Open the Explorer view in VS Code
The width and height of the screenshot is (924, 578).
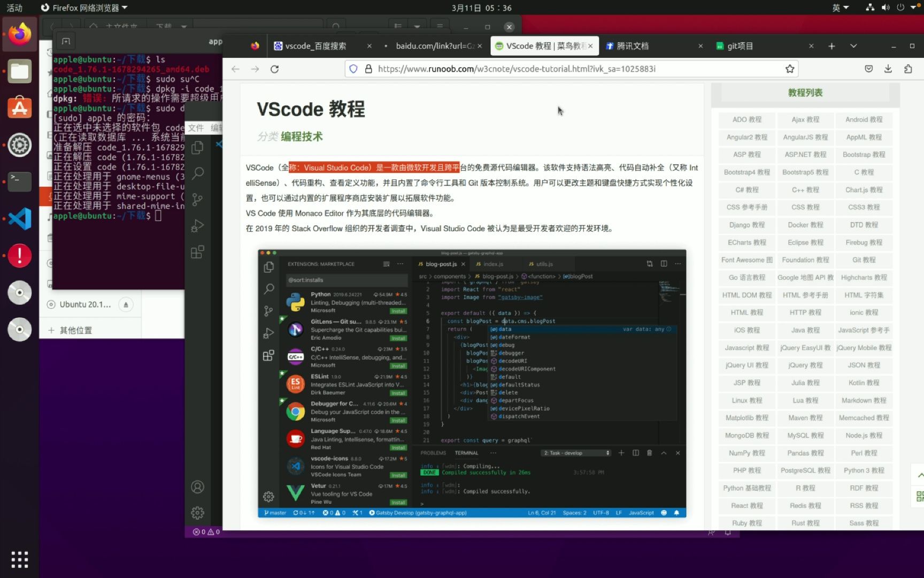point(197,148)
